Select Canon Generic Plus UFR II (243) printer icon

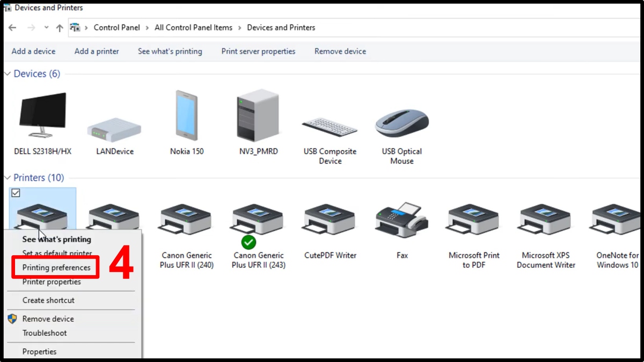[x=258, y=220]
